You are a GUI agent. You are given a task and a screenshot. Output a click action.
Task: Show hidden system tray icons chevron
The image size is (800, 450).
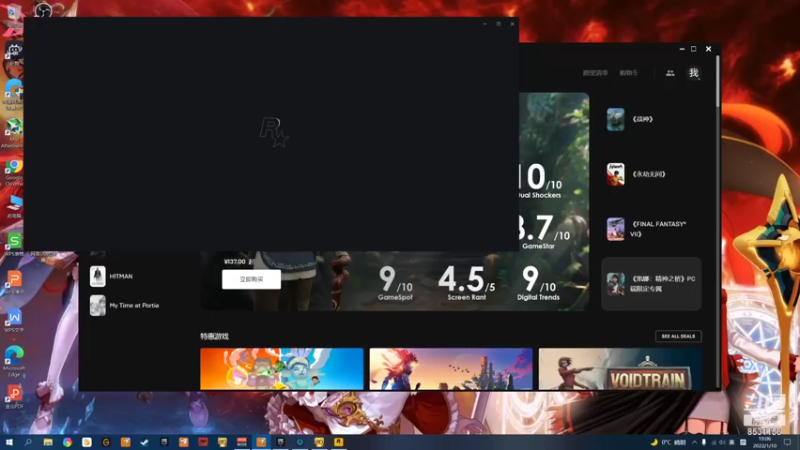[x=694, y=442]
